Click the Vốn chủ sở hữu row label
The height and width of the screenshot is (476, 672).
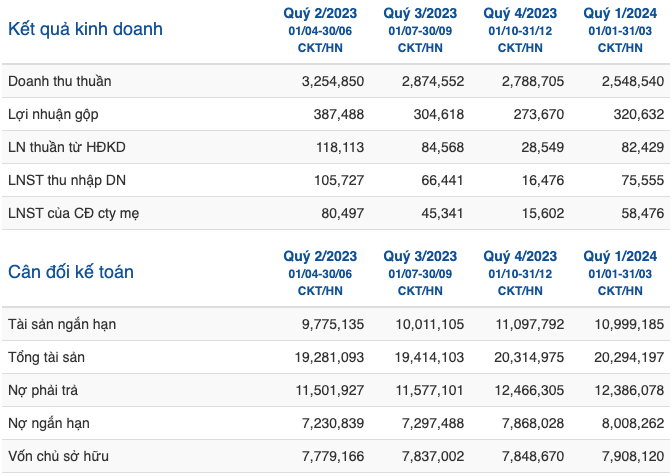[58, 456]
